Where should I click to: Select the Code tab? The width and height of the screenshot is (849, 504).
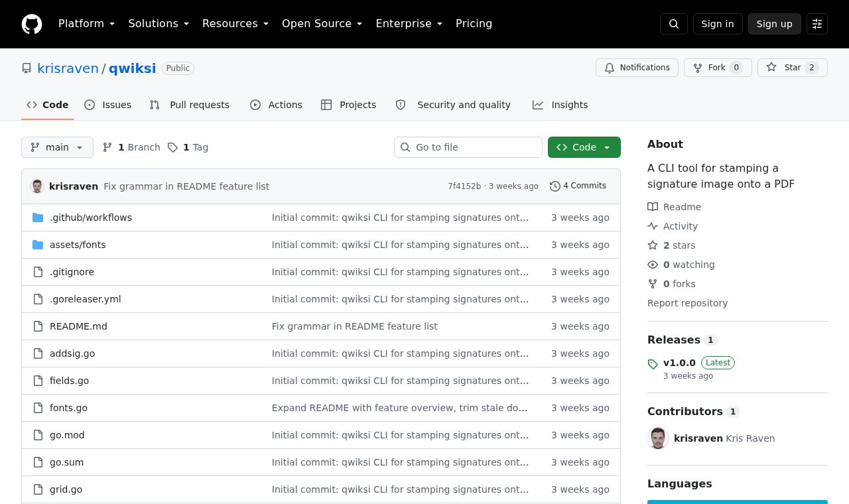pyautogui.click(x=47, y=105)
